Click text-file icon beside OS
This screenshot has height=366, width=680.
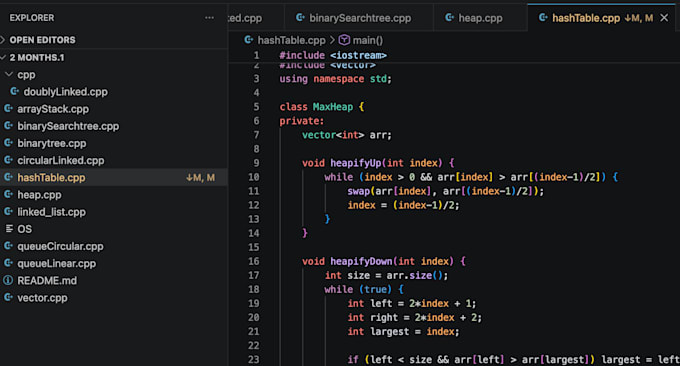click(x=9, y=229)
